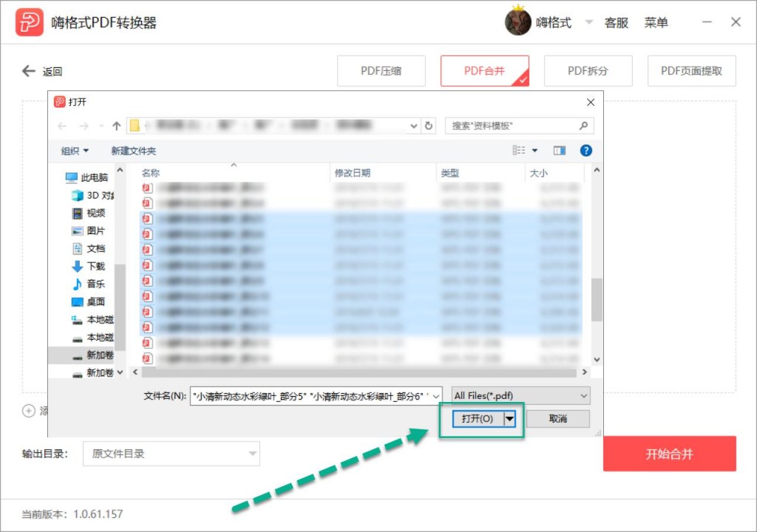Open the 组织 organize menu
The image size is (757, 532).
pos(75,151)
